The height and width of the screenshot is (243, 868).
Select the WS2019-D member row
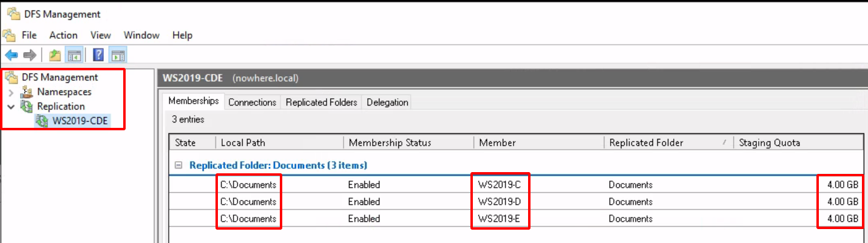[x=516, y=202]
